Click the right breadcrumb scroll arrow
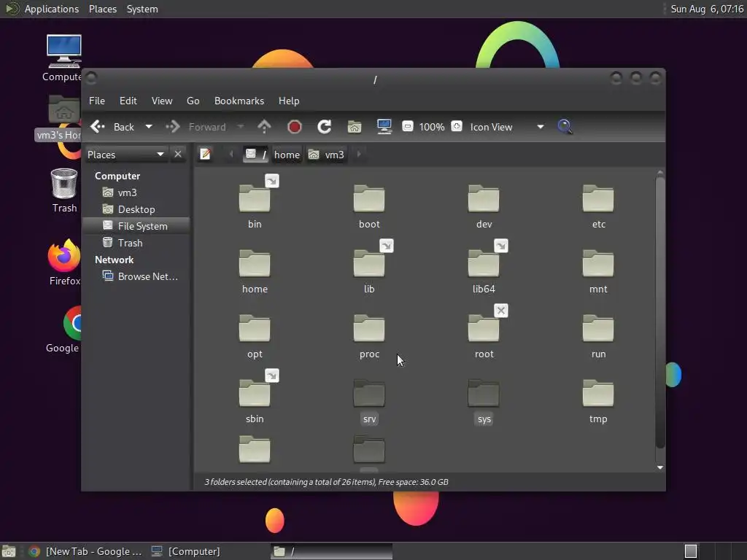 point(359,155)
